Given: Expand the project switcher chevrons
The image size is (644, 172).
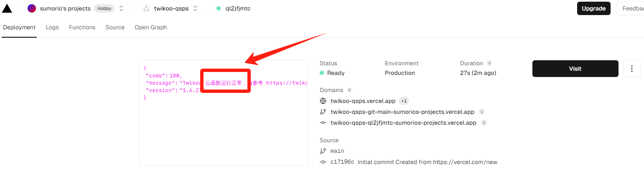Looking at the screenshot, I should pyautogui.click(x=195, y=8).
